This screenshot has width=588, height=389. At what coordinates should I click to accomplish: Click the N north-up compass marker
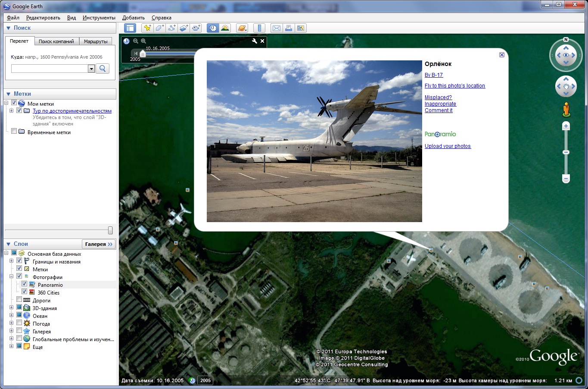pos(566,40)
